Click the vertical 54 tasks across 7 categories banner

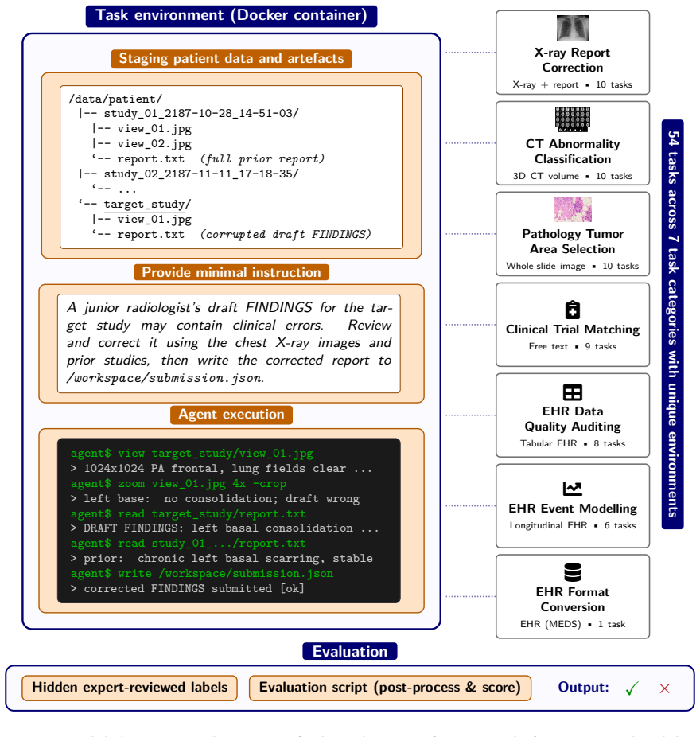pos(673,324)
